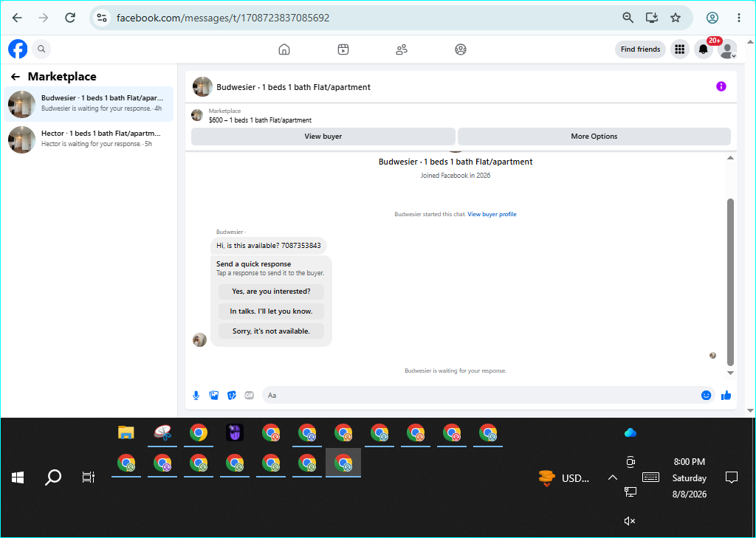Open site information icon in address bar
This screenshot has height=538, width=756.
102,18
